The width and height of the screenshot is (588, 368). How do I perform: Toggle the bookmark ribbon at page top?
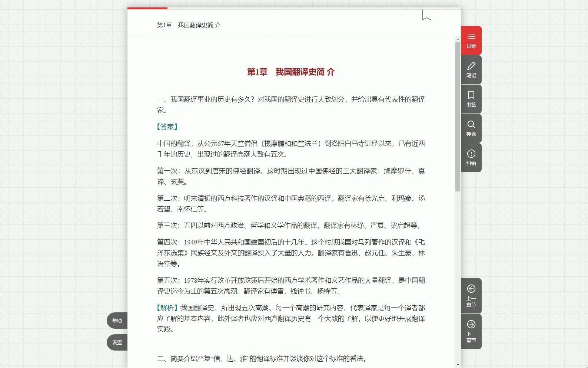(426, 14)
